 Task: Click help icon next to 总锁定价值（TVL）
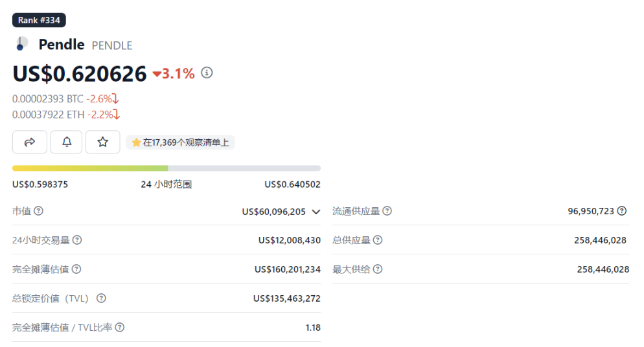tap(101, 298)
